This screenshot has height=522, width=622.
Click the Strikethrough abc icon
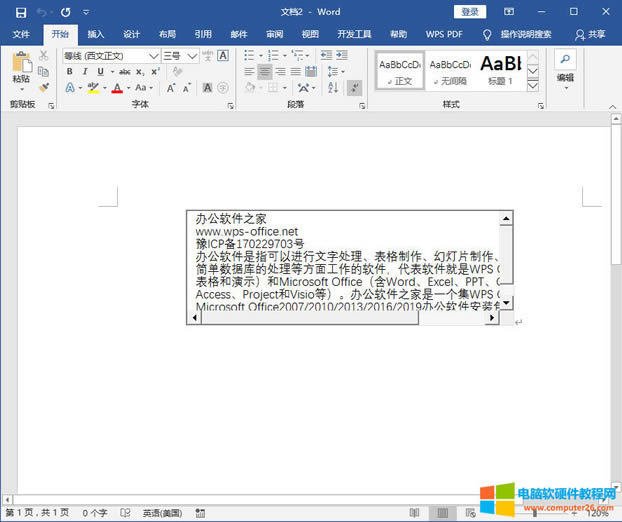point(125,72)
